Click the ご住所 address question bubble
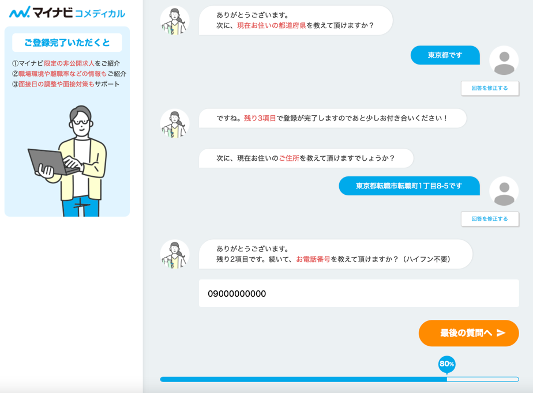The height and width of the screenshot is (393, 533). [306, 158]
